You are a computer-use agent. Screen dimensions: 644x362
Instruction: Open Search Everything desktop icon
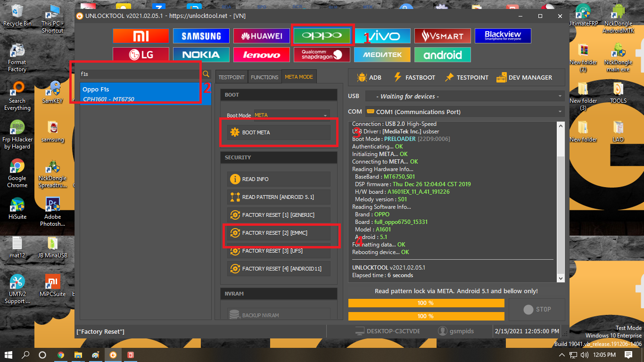(x=17, y=96)
